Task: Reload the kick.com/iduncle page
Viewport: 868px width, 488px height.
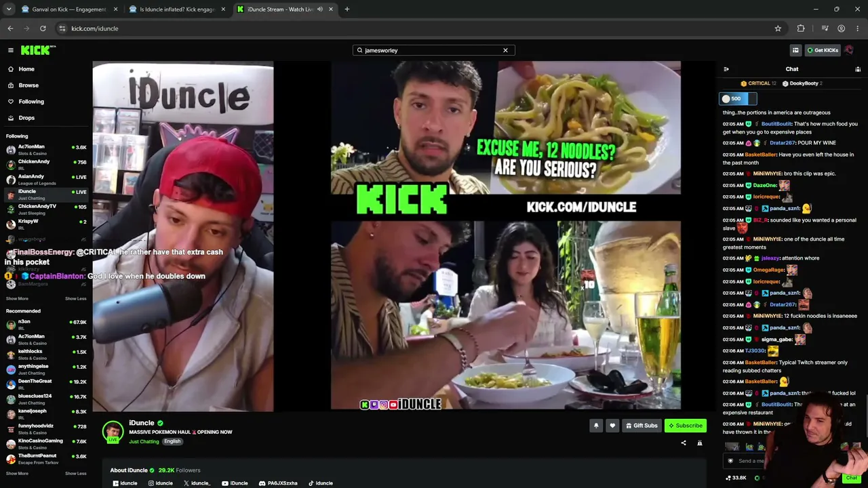Action: coord(43,28)
